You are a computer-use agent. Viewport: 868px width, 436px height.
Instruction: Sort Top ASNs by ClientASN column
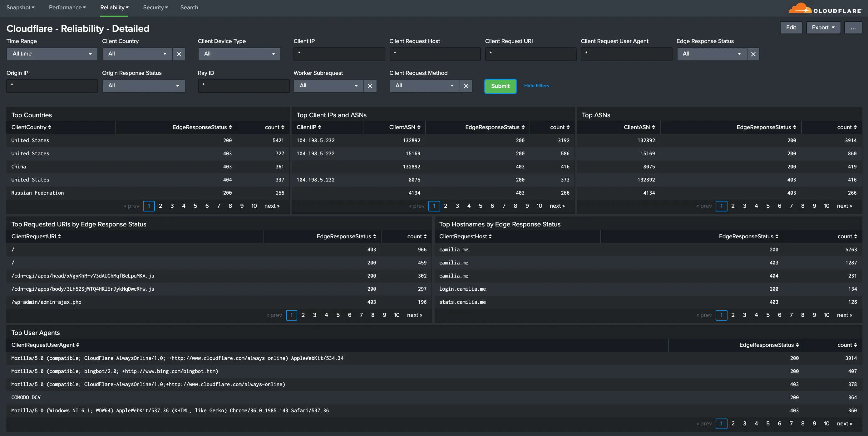[x=639, y=127]
